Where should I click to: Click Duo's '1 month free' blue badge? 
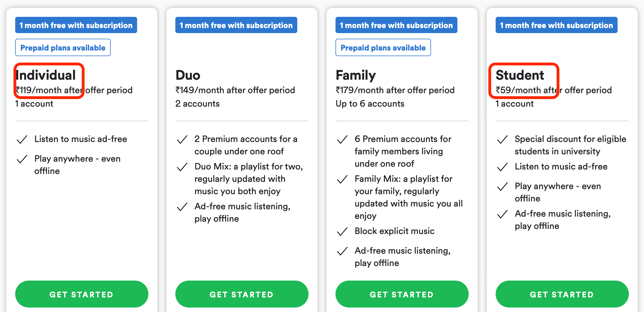coord(236,25)
